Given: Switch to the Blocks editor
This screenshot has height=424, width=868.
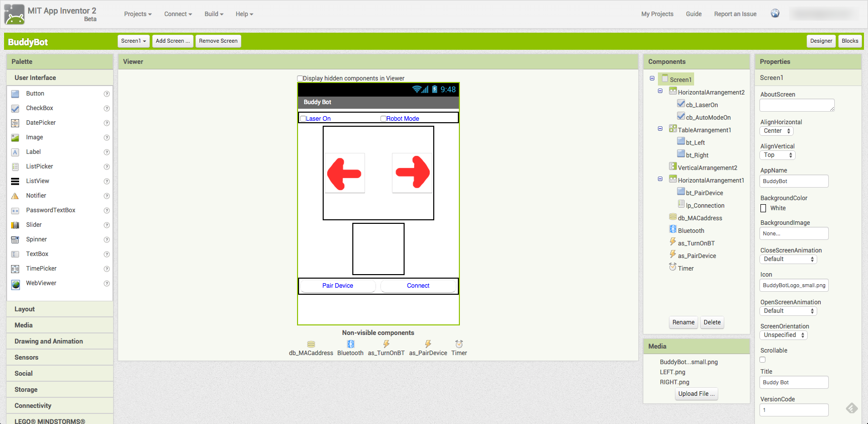Looking at the screenshot, I should point(850,41).
